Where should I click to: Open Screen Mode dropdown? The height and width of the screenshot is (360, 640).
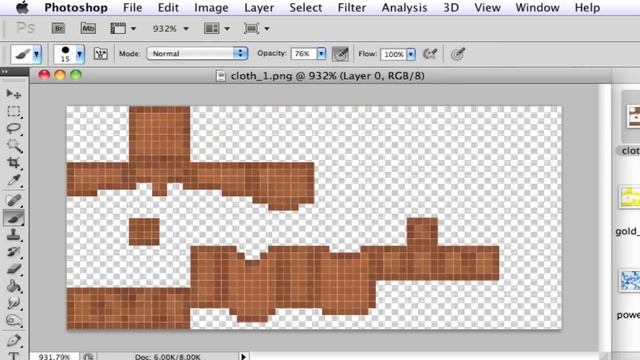click(x=257, y=29)
